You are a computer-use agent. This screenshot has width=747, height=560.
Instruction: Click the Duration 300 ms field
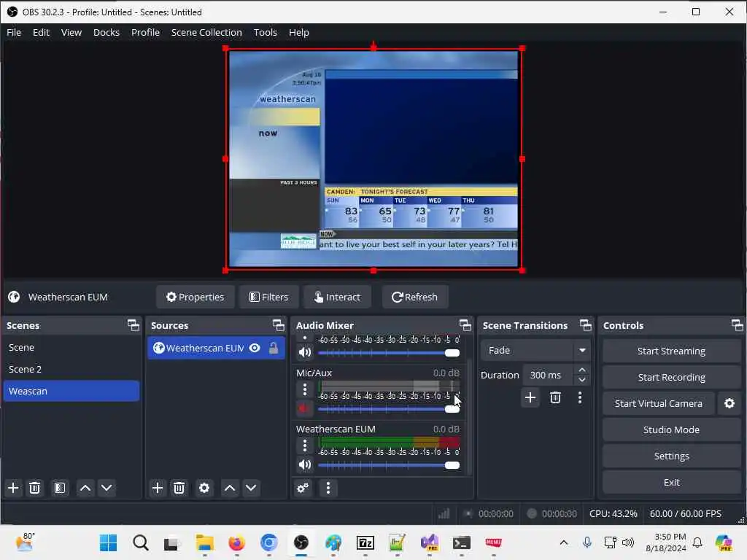tap(547, 376)
